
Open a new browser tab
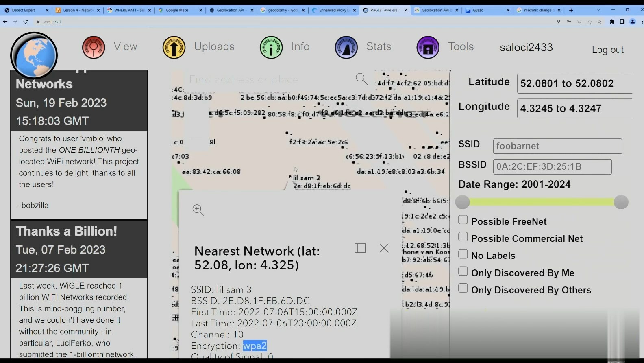coord(571,10)
